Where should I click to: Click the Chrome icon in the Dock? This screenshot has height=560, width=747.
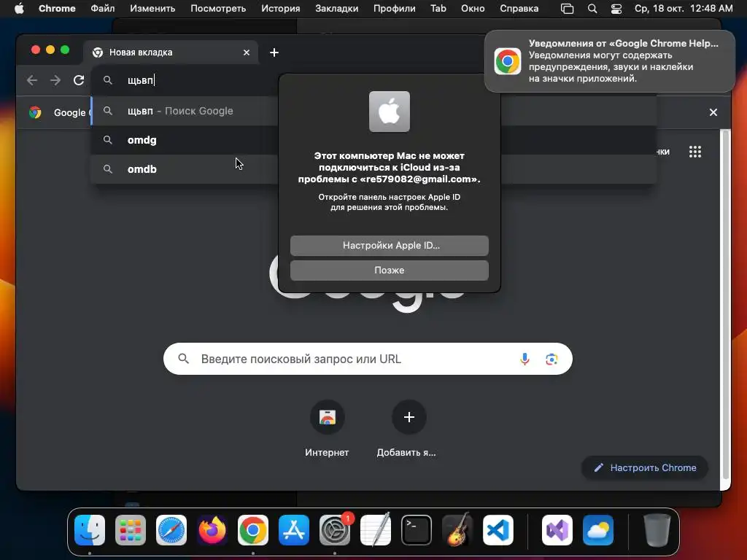pos(253,530)
